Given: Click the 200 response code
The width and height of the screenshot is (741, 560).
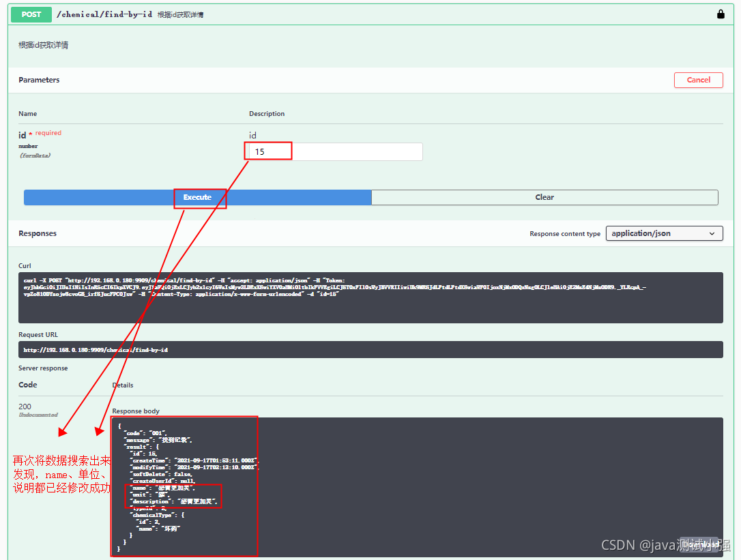Looking at the screenshot, I should (25, 407).
